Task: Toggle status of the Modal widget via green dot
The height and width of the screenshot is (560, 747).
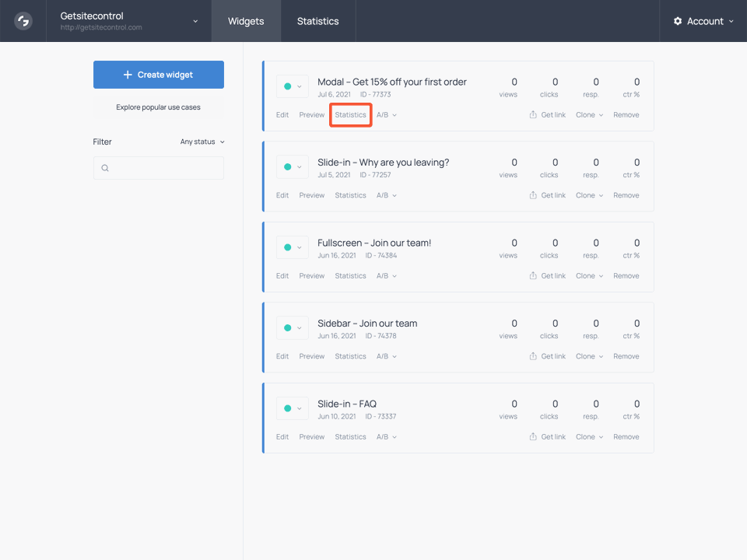Action: point(289,86)
